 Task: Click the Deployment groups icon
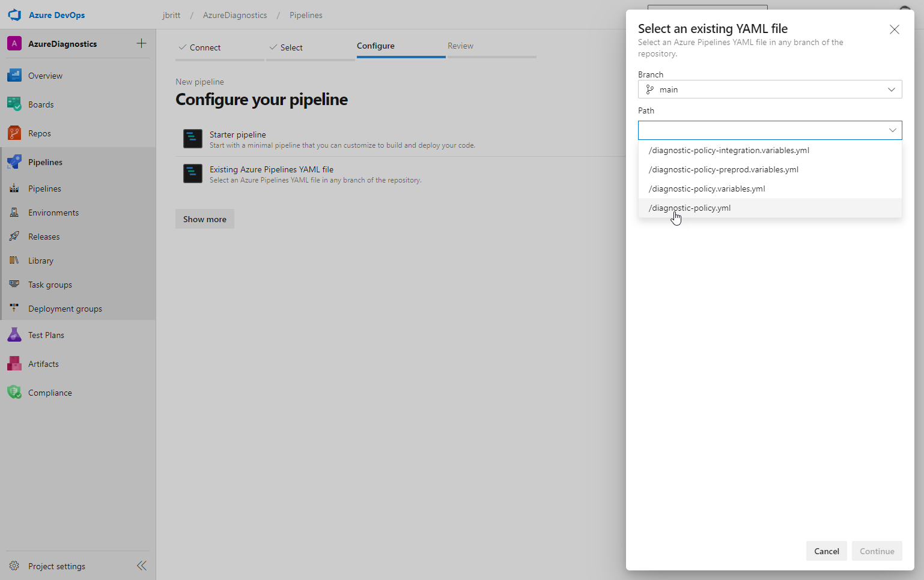click(14, 309)
